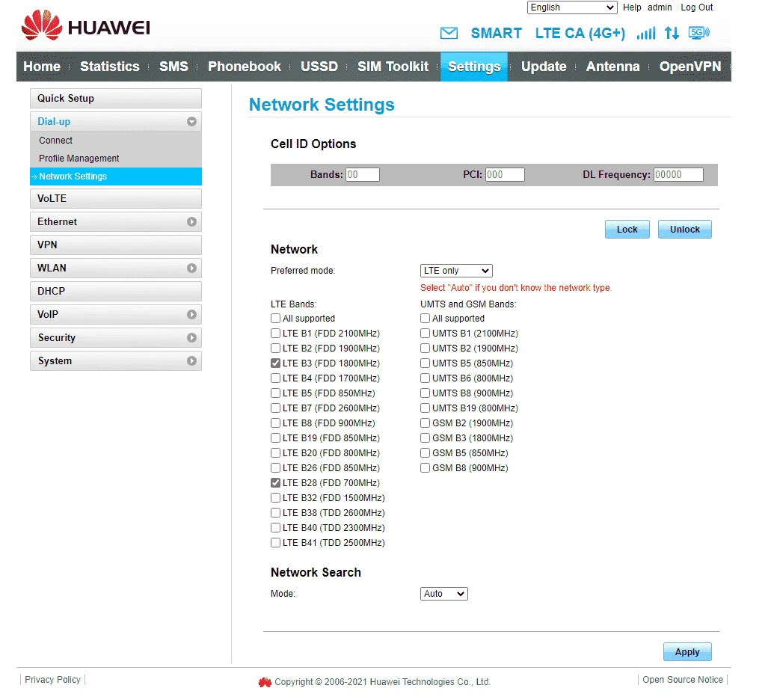774x700 pixels.
Task: Uncheck LTE B3 (FDD 1800MHz)
Action: [x=275, y=363]
